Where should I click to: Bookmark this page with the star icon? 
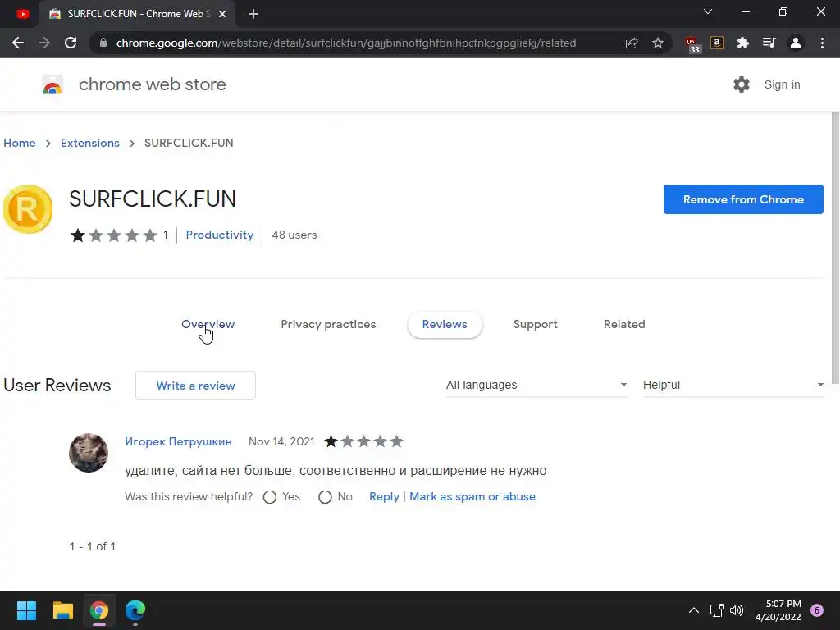pyautogui.click(x=658, y=43)
